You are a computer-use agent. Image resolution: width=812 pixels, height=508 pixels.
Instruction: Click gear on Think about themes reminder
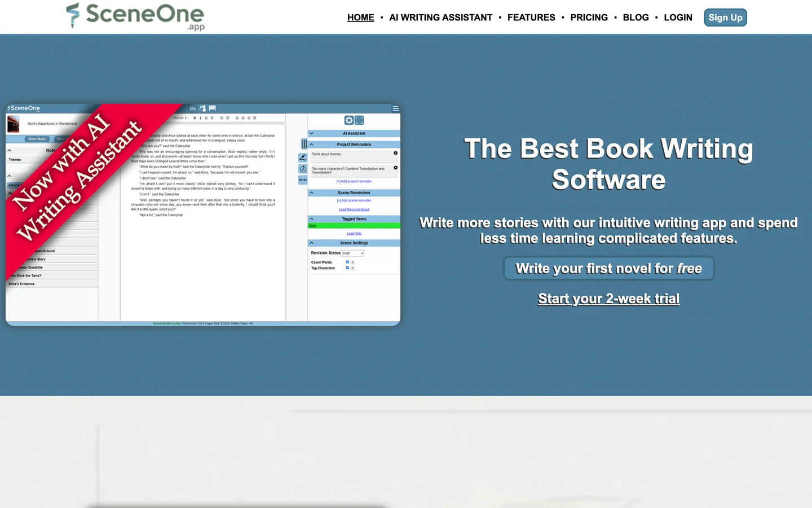point(395,153)
